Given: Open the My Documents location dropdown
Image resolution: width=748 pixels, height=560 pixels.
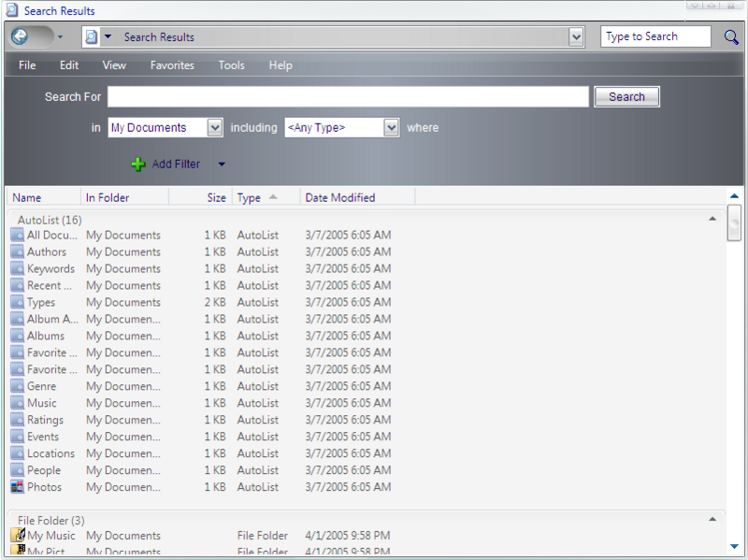Looking at the screenshot, I should pos(215,128).
